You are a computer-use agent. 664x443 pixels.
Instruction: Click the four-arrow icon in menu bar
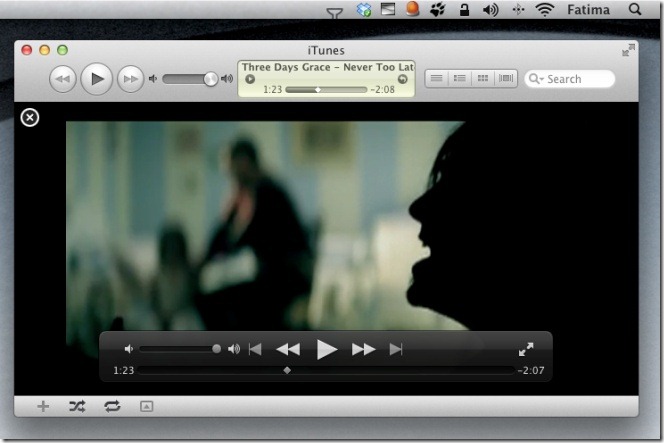tap(518, 9)
